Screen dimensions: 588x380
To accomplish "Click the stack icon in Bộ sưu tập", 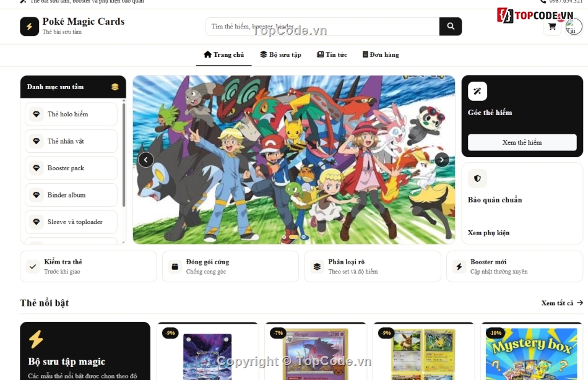I will [264, 54].
